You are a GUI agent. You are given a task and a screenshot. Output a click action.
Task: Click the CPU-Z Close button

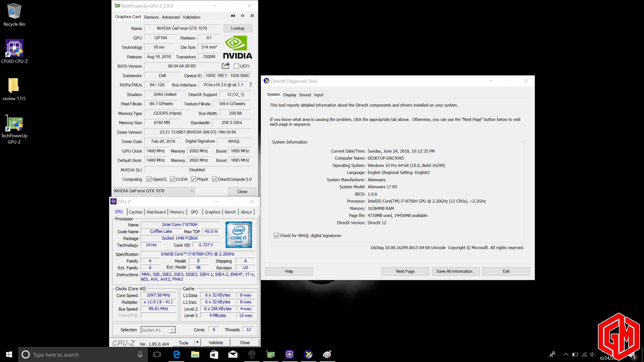click(x=245, y=343)
